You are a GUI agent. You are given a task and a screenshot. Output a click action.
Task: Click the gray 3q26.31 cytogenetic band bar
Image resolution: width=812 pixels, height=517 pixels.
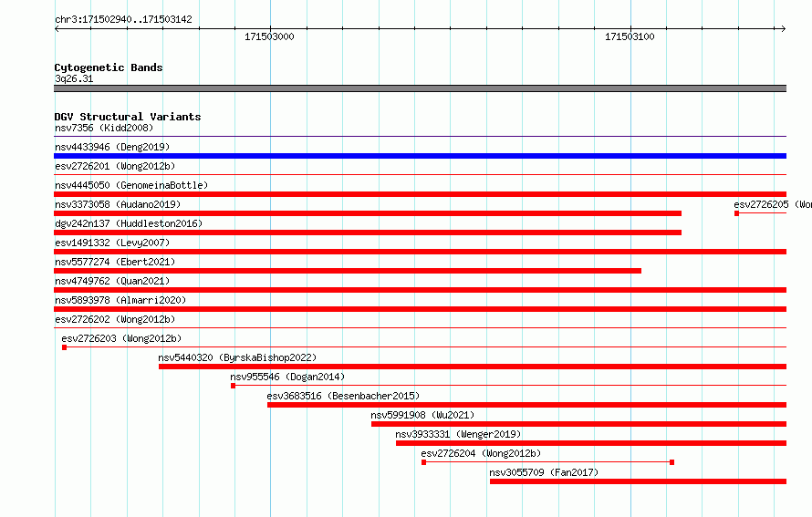(420, 88)
